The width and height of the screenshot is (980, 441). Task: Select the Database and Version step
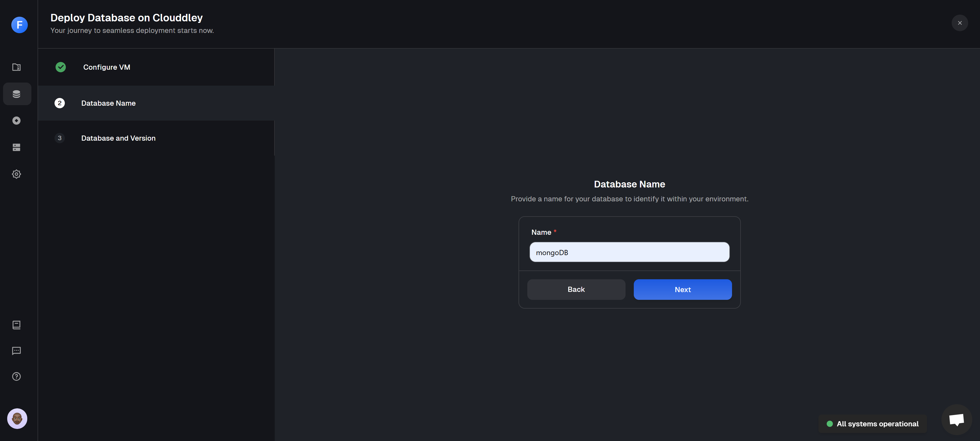click(118, 138)
